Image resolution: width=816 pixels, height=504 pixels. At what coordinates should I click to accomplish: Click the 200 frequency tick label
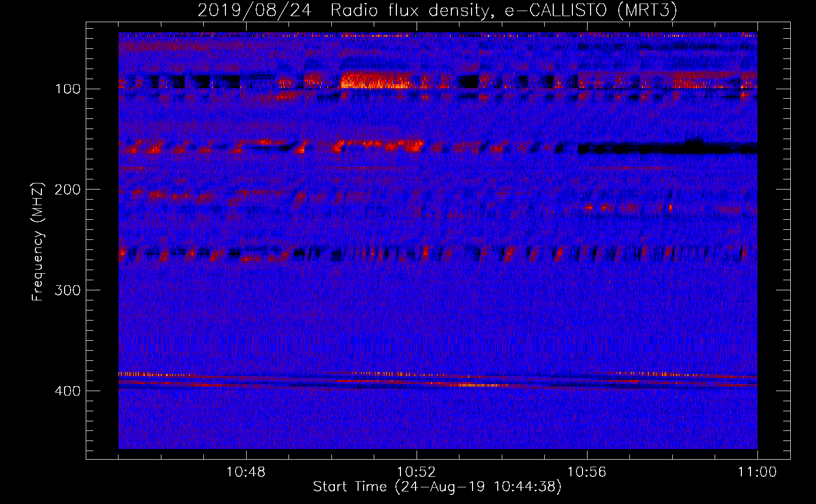[68, 190]
